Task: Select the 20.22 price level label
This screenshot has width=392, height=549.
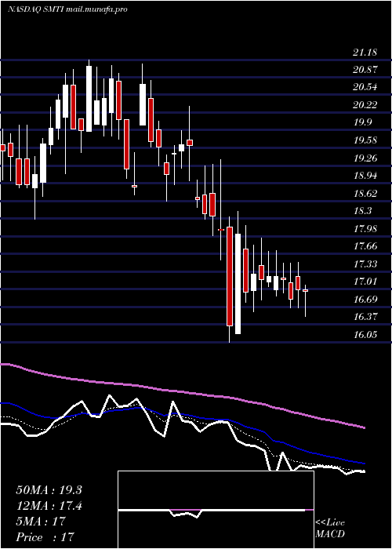Action: (x=365, y=105)
